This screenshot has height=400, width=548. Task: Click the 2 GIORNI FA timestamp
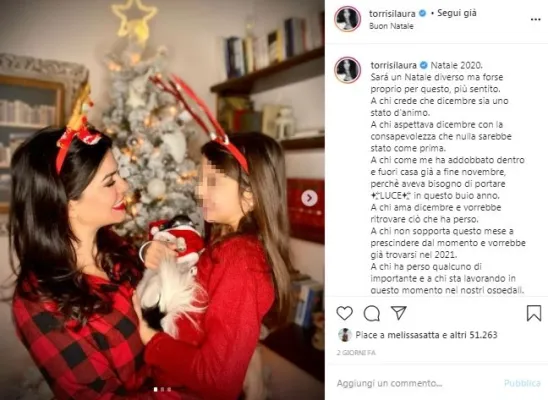pos(356,353)
